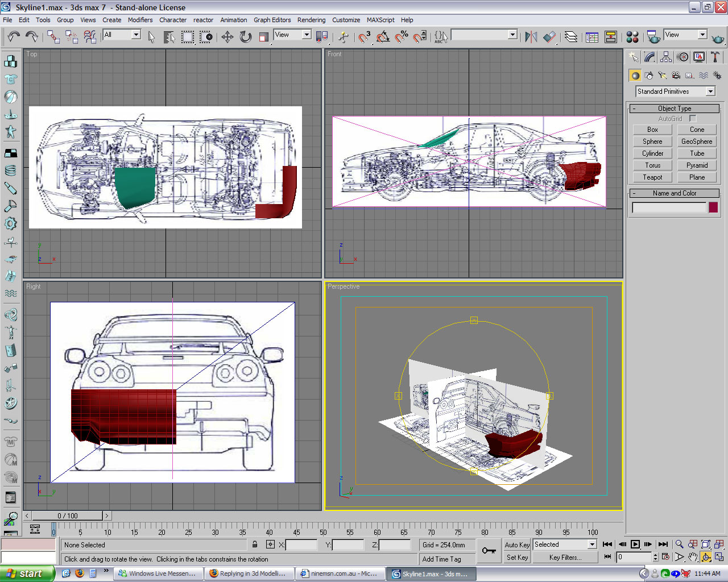Open the Schematic View icon
Viewport: 728px width, 582px height.
[x=610, y=37]
